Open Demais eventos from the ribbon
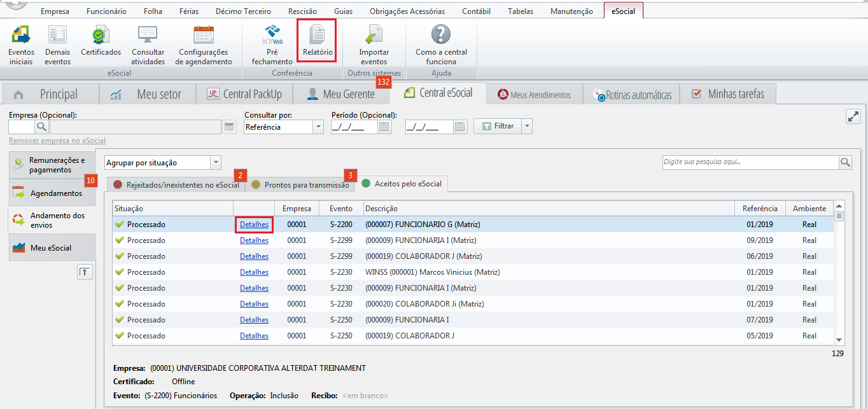 coord(58,45)
